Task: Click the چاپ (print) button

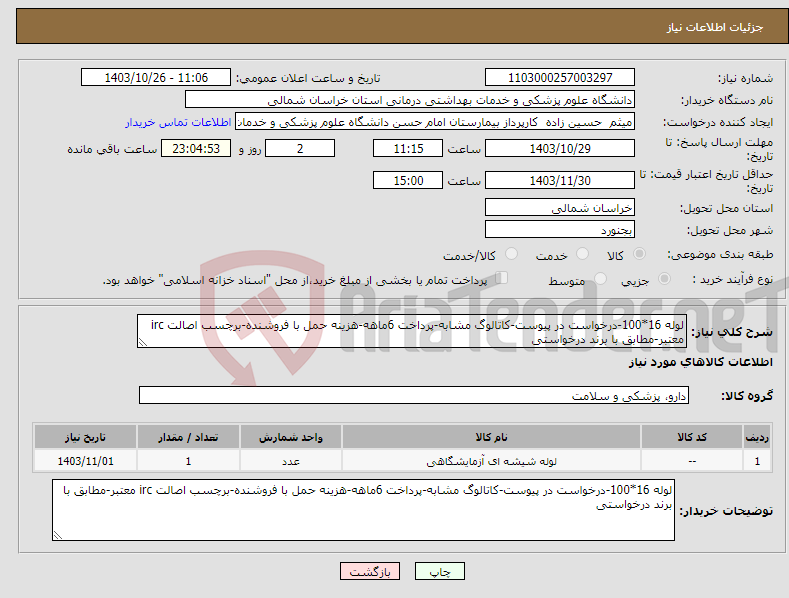Action: (439, 571)
